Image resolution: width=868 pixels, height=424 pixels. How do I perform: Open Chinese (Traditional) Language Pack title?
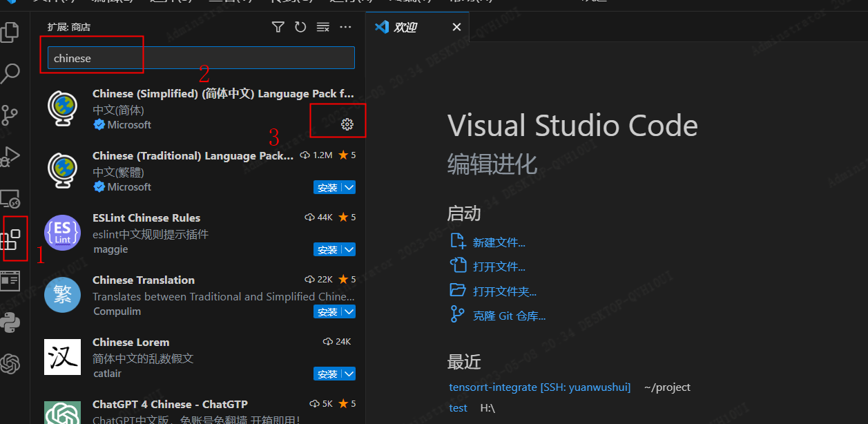pos(193,156)
